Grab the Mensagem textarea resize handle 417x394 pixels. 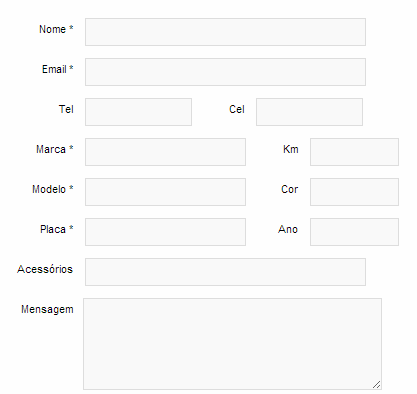[377, 385]
